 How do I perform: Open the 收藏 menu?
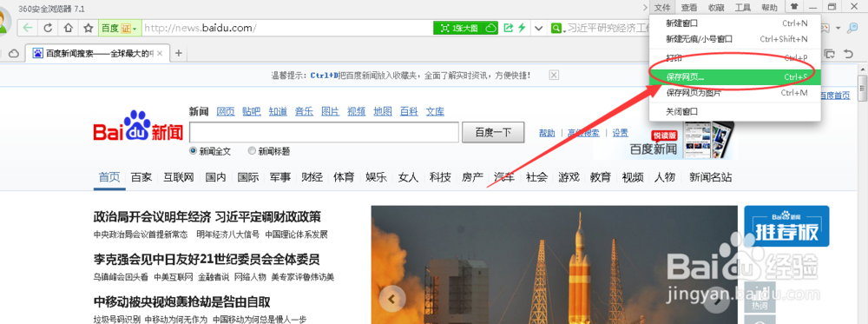pos(716,7)
